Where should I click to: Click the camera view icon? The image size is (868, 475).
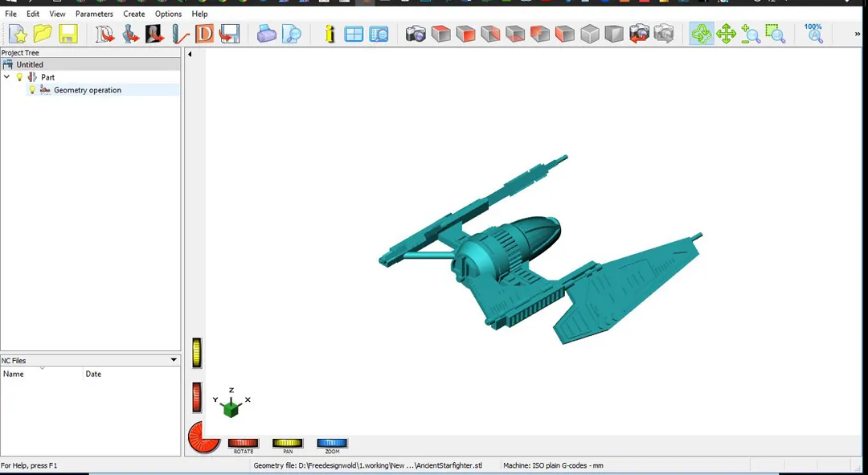pos(416,34)
